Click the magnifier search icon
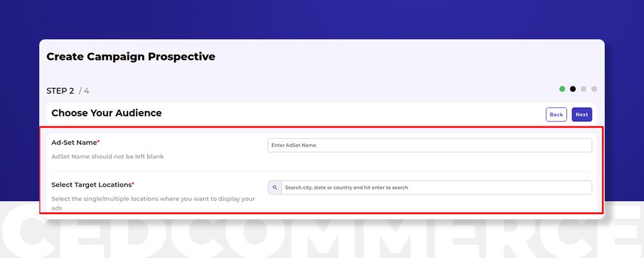This screenshot has width=644, height=258. [275, 188]
